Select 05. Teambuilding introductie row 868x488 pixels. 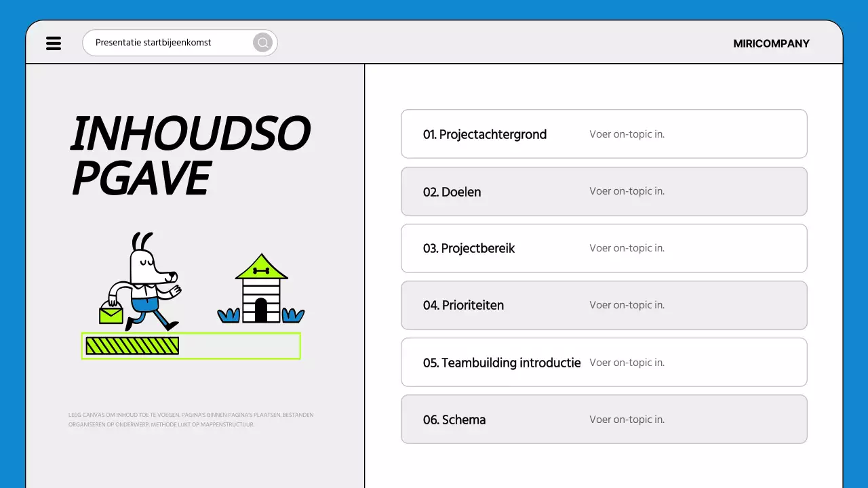point(502,363)
